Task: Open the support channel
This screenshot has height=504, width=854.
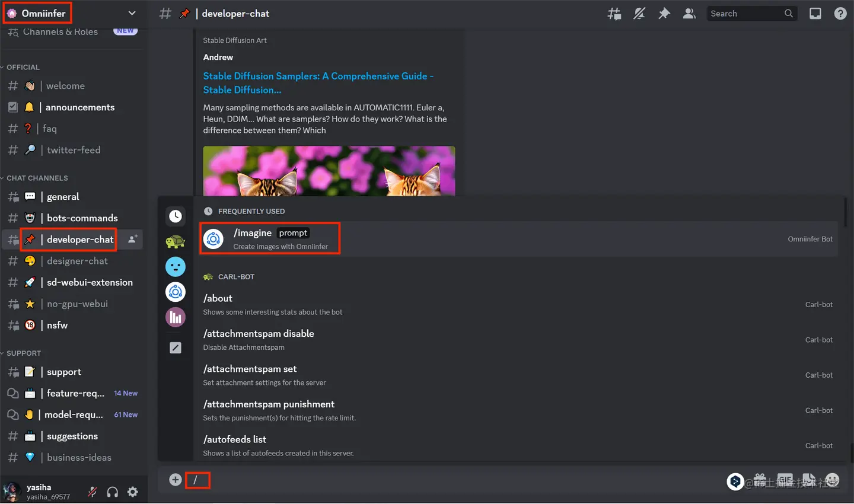Action: (x=72, y=372)
